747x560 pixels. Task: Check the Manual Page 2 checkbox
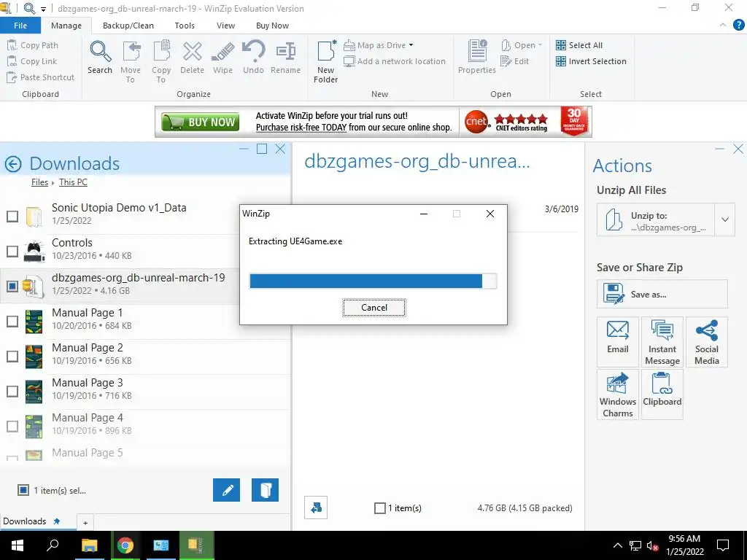12,356
